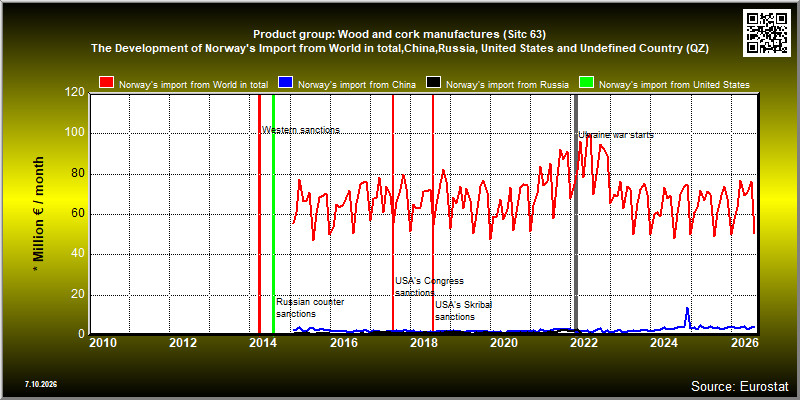Click the blue China import spike in 2024
Image resolution: width=800 pixels, height=400 pixels.
687,316
